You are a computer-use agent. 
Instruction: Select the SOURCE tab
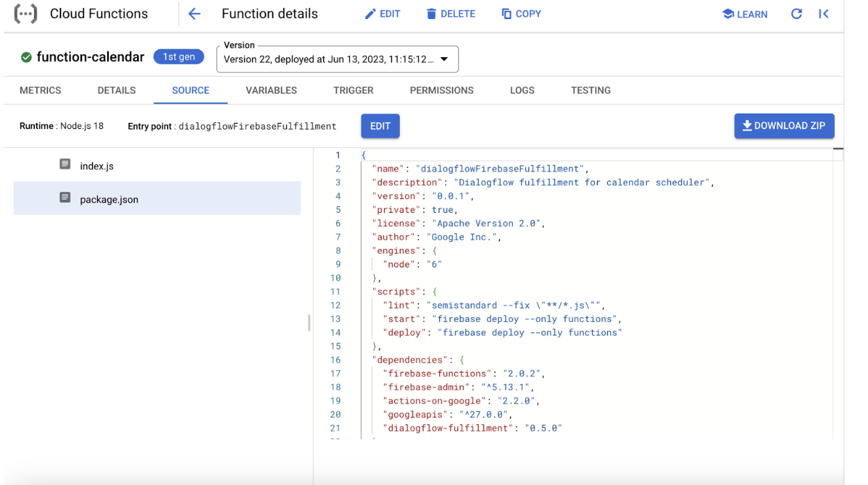pos(190,91)
